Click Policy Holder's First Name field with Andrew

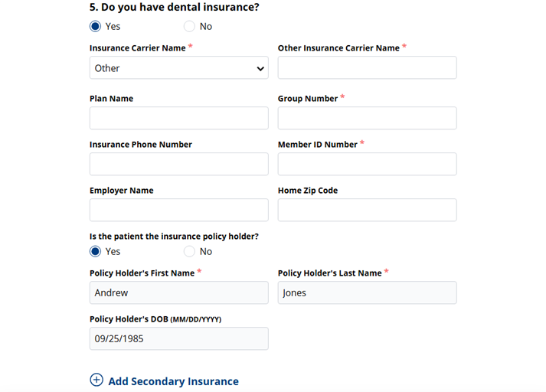(178, 293)
